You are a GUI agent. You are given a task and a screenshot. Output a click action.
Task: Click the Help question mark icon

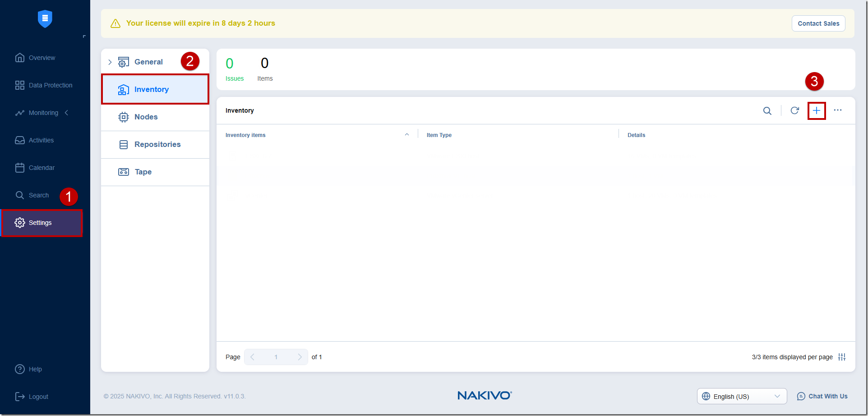[20, 369]
